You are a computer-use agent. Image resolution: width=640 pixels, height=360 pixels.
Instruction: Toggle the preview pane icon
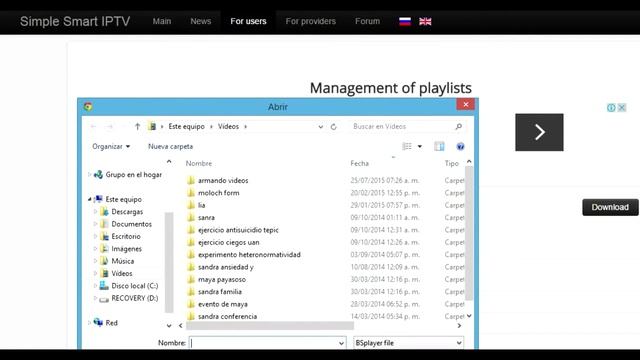439,146
